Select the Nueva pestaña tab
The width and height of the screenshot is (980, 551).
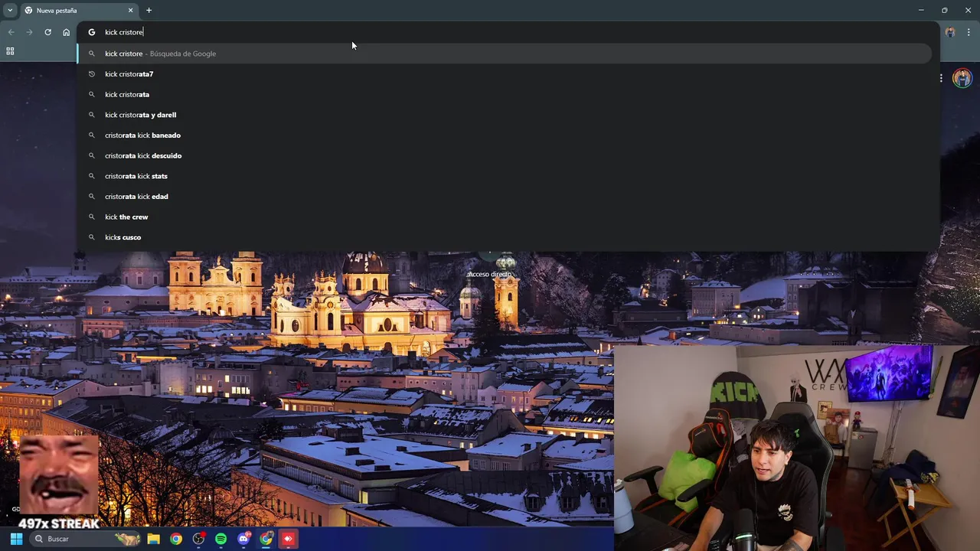pyautogui.click(x=78, y=11)
